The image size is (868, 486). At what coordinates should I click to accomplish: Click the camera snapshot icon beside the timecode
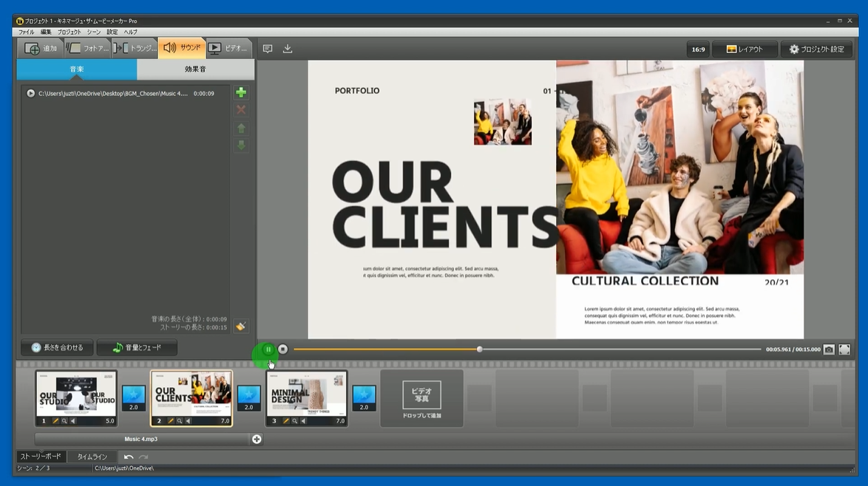tap(829, 349)
